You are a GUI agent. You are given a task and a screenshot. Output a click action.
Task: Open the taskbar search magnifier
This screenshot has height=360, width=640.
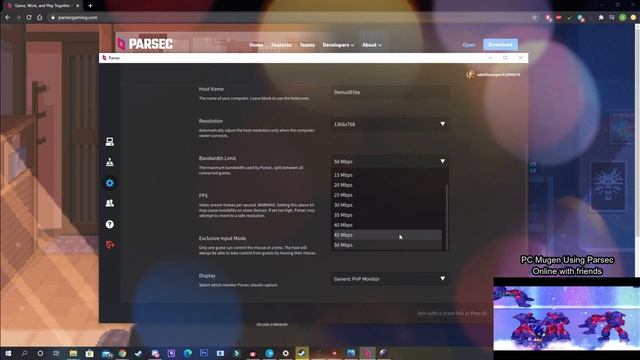click(x=24, y=353)
